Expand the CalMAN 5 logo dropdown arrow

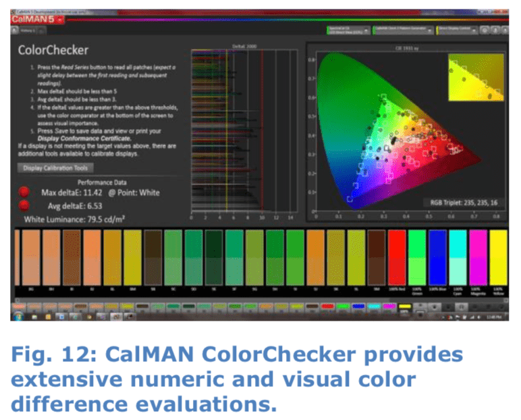pos(60,20)
